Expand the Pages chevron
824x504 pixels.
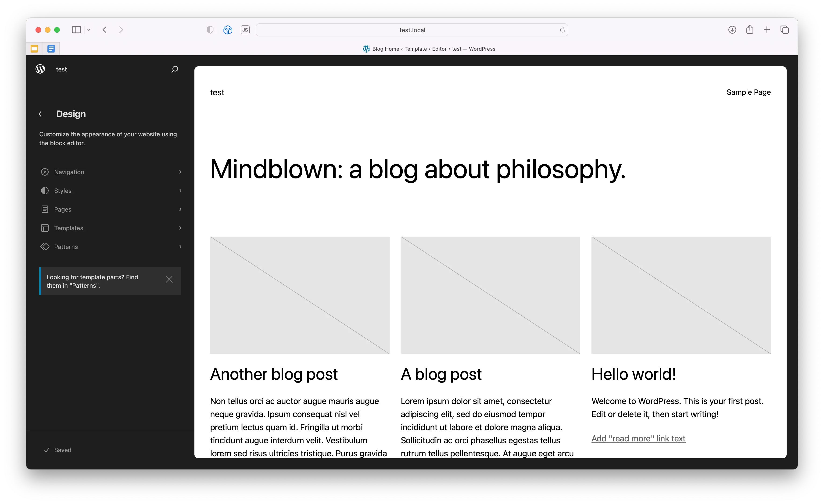coord(180,209)
